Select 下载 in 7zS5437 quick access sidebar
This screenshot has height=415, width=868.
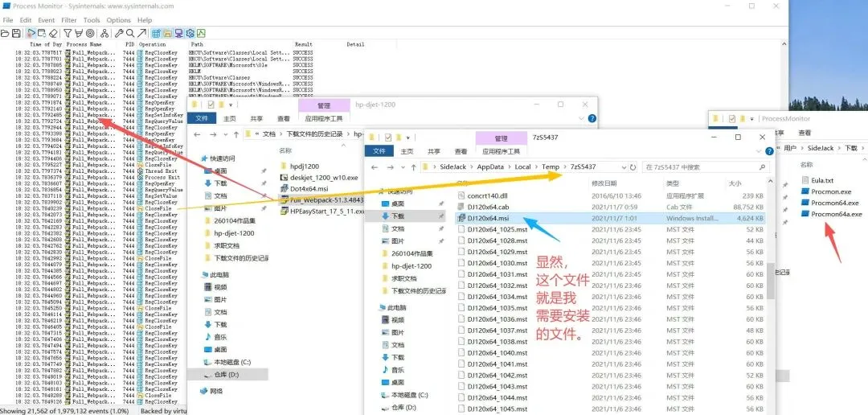point(404,216)
